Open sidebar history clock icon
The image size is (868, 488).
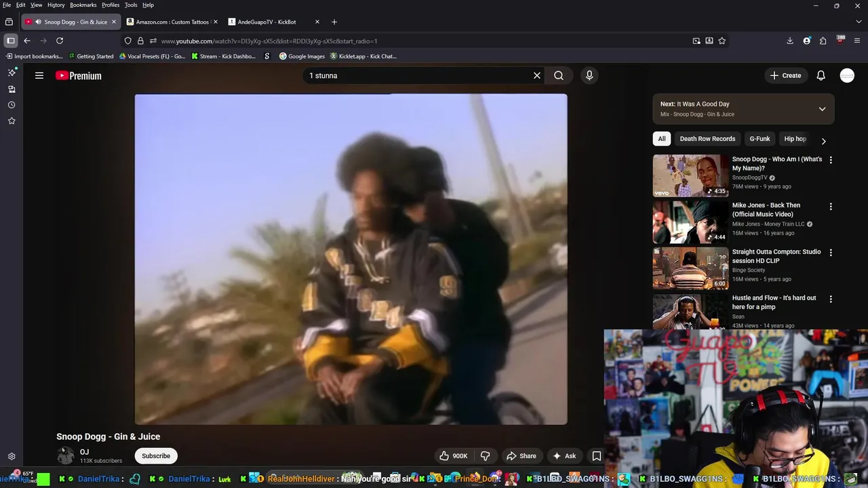tap(12, 105)
